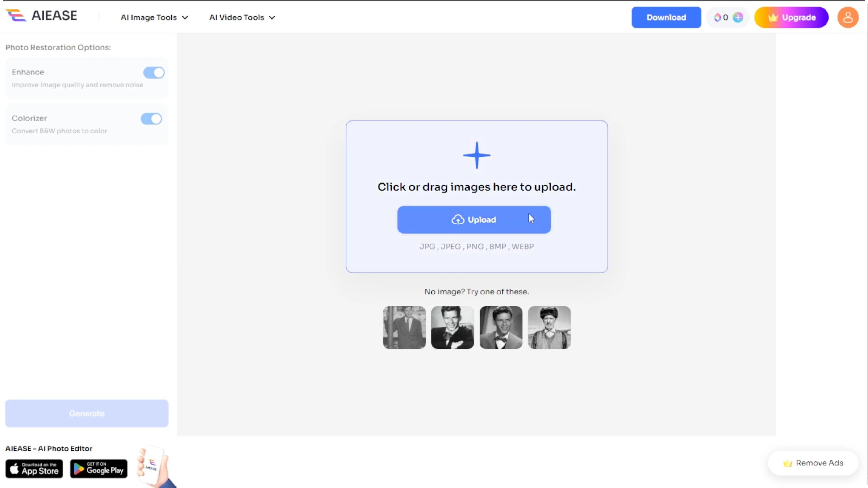Image resolution: width=868 pixels, height=488 pixels.
Task: Click the credits drop icon
Action: 717,17
